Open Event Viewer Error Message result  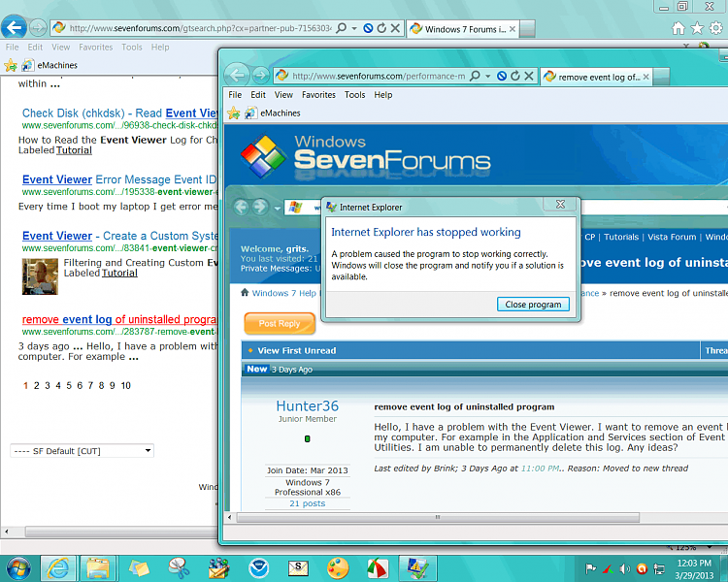click(119, 179)
